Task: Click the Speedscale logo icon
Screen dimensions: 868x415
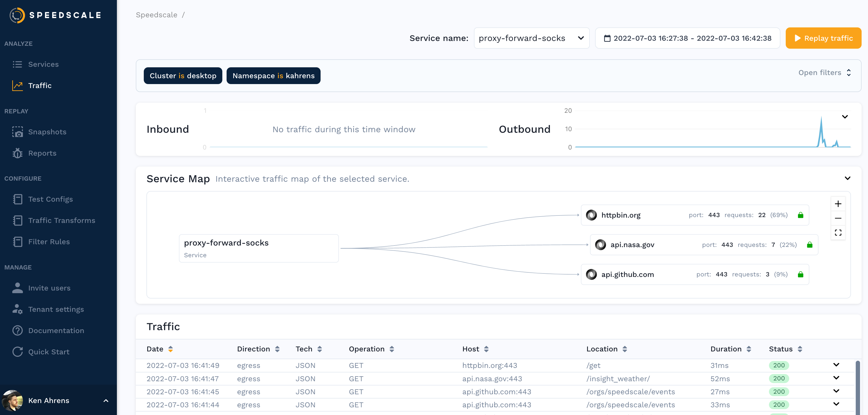Action: point(17,15)
